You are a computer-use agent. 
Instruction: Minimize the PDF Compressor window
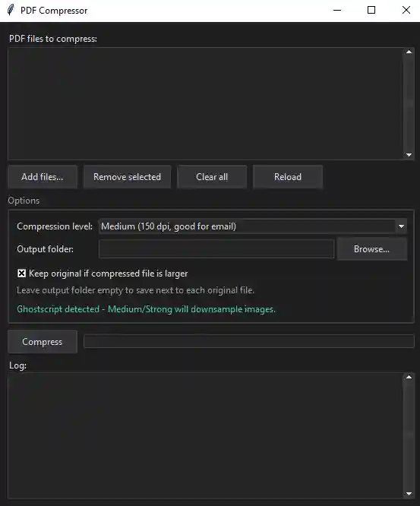point(337,11)
